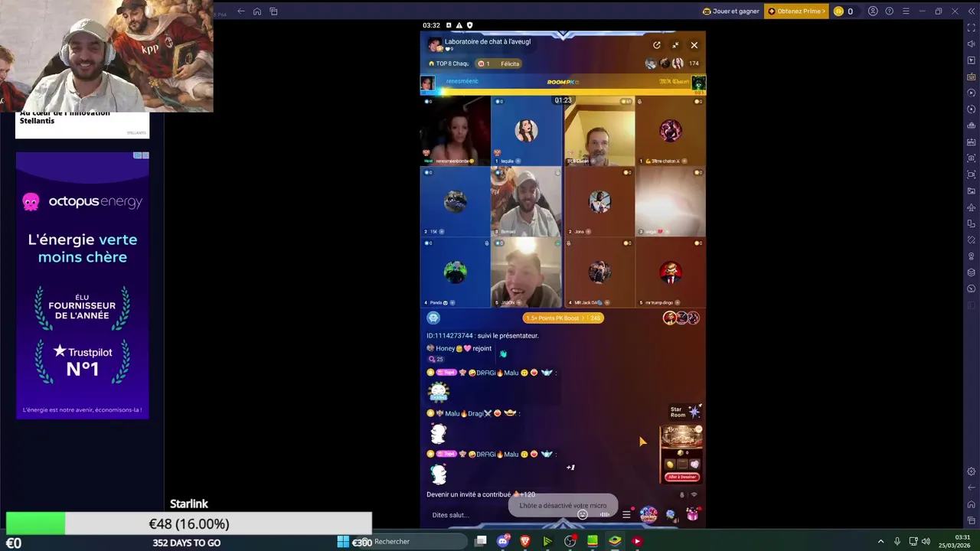Select the MR Jack DA seat avatar
Image resolution: width=980 pixels, height=551 pixels.
click(599, 272)
